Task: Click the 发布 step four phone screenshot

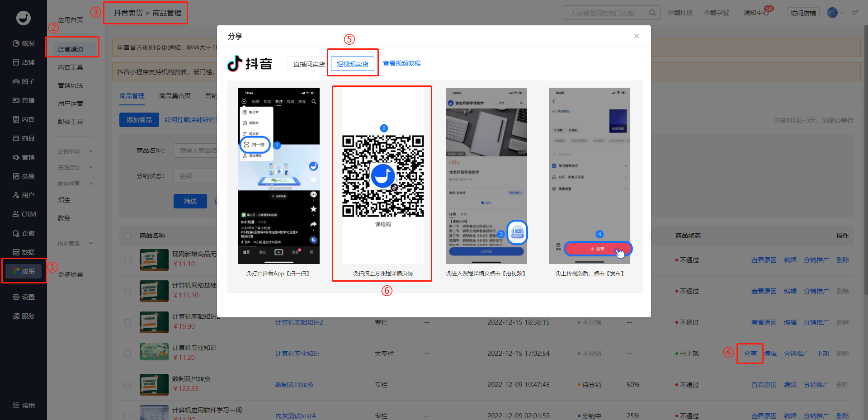Action: (x=590, y=176)
